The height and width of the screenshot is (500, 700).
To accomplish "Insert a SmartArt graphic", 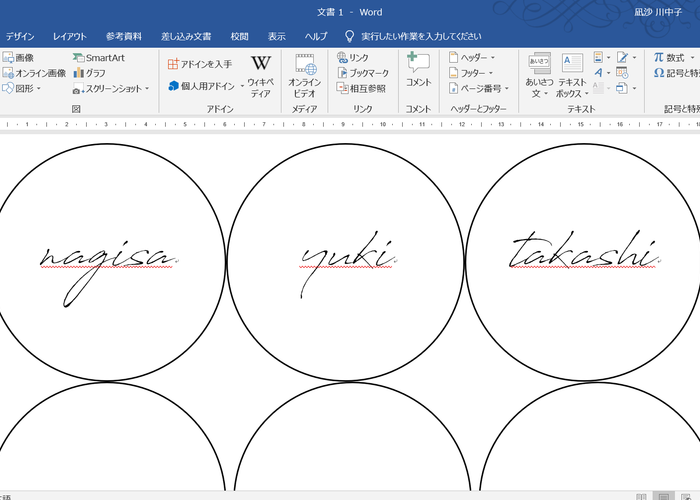I will [99, 58].
